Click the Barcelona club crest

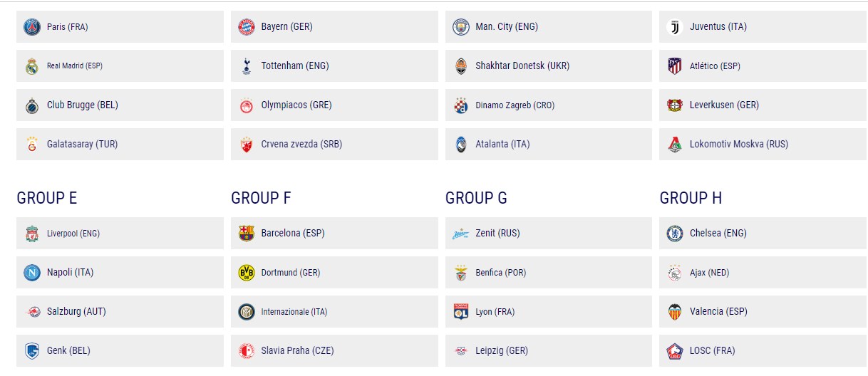pos(246,234)
